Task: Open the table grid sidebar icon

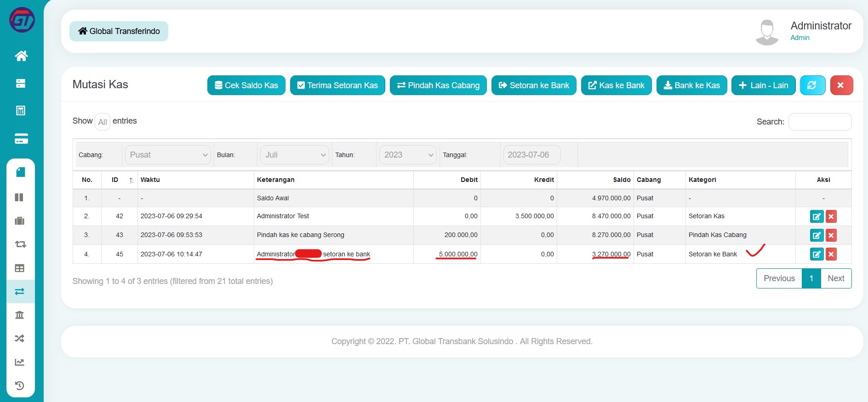Action: [x=19, y=268]
